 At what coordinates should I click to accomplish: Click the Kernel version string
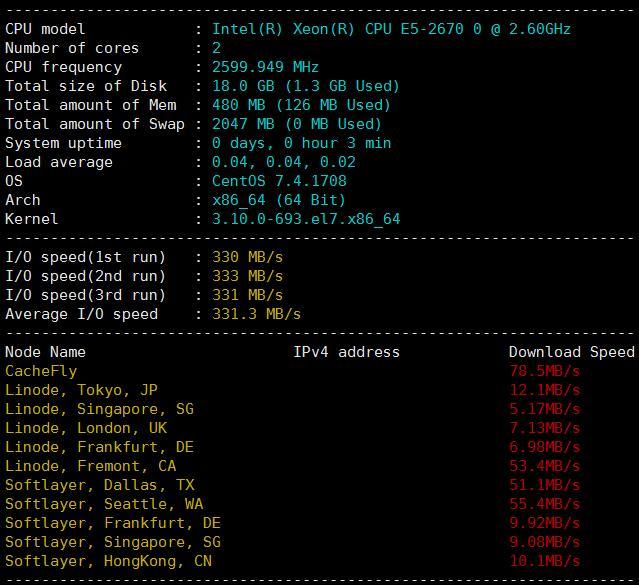306,219
